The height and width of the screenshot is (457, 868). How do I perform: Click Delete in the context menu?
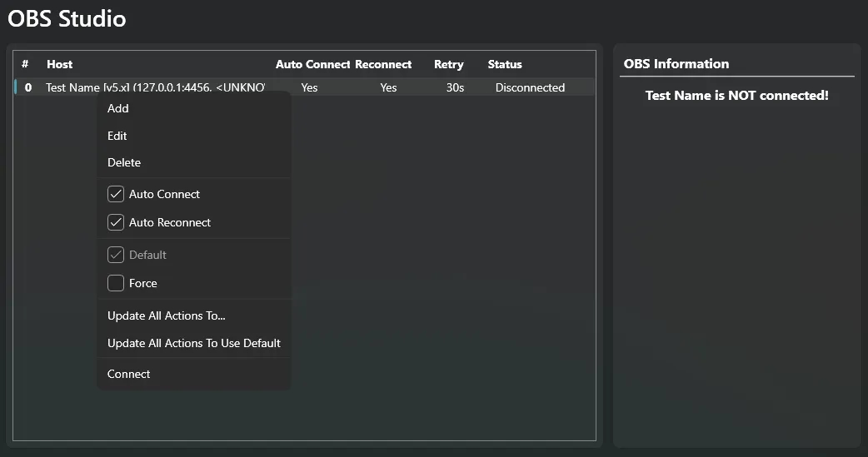click(124, 162)
